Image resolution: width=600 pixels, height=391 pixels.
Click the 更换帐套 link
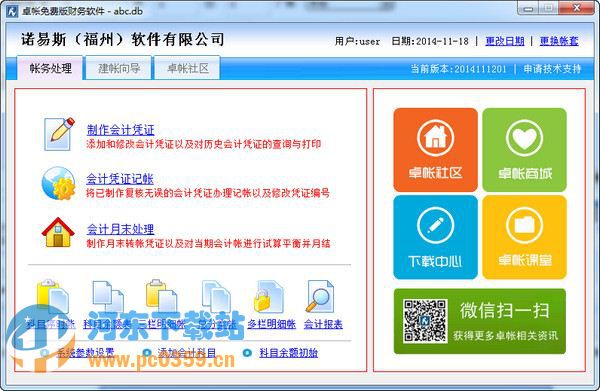(x=559, y=41)
